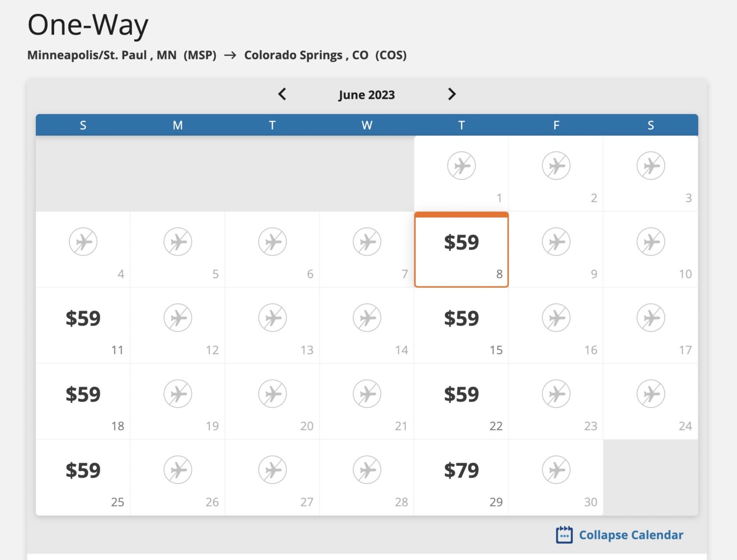The width and height of the screenshot is (737, 560).
Task: Go to previous month with left chevron
Action: (282, 94)
